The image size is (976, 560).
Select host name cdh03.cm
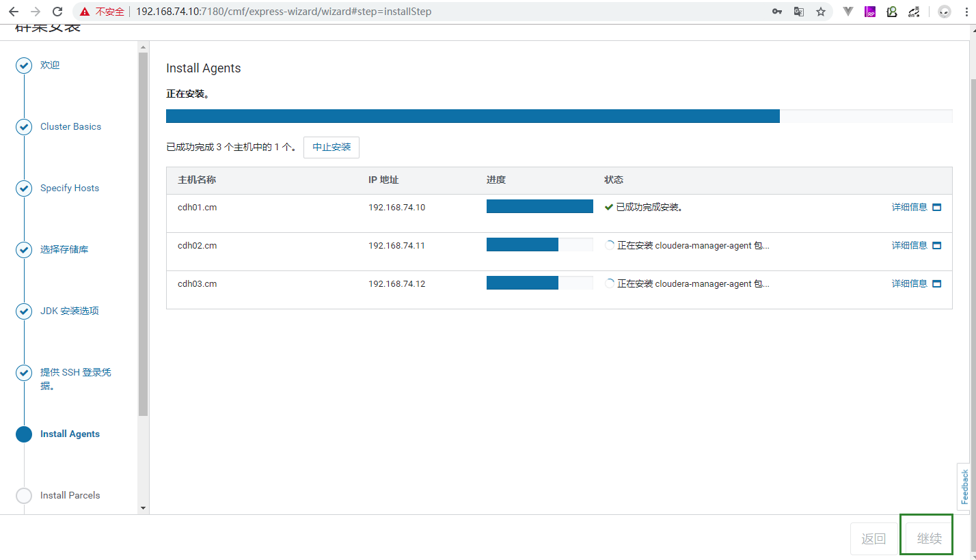click(x=197, y=283)
